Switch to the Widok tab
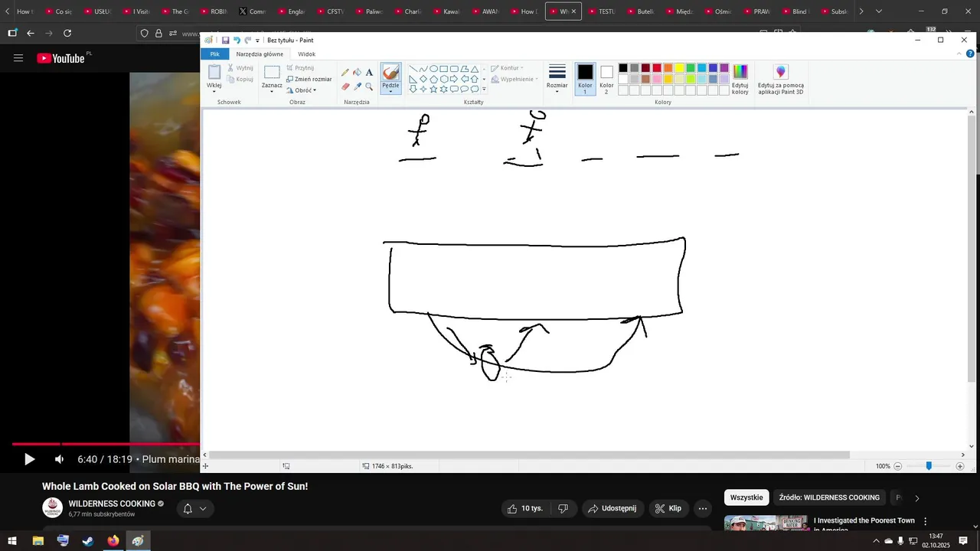The image size is (980, 551). 306,54
